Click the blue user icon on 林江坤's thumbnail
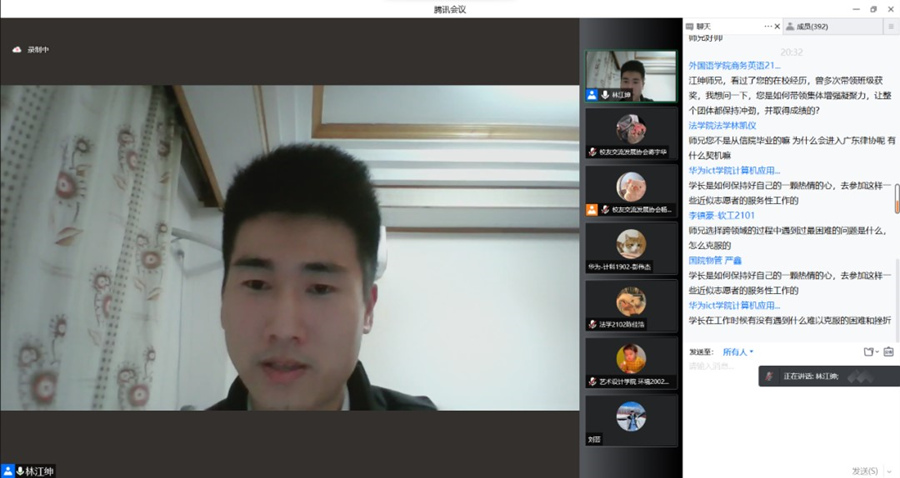Viewport: 900px width, 478px height. (x=592, y=94)
